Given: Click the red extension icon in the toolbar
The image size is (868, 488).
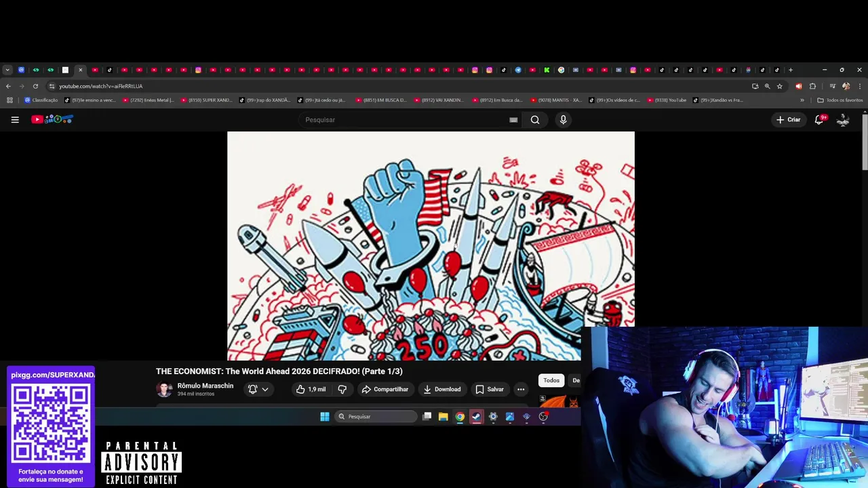Looking at the screenshot, I should click(x=798, y=86).
